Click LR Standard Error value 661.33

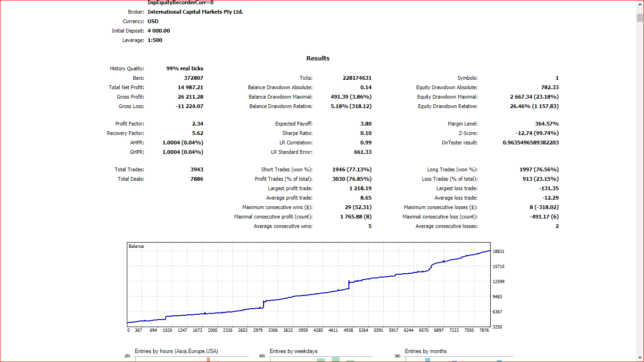point(363,152)
